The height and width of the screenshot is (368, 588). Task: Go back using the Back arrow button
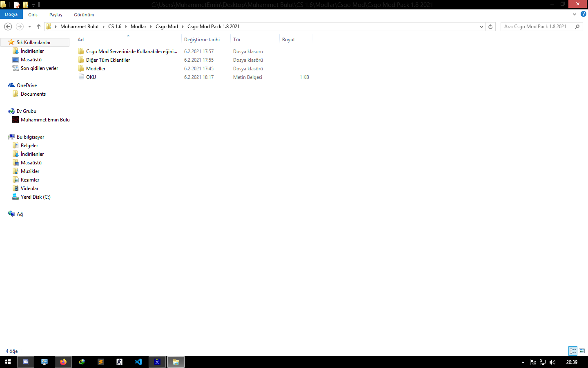(8, 27)
